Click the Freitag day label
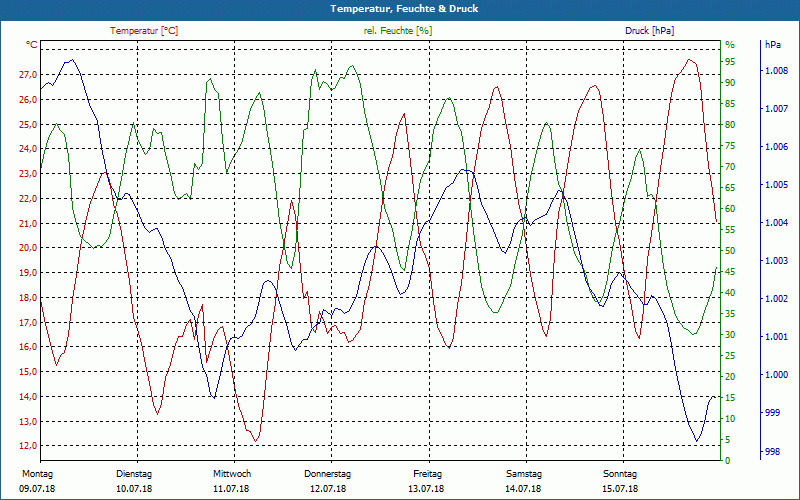The image size is (800, 500). coord(428,474)
